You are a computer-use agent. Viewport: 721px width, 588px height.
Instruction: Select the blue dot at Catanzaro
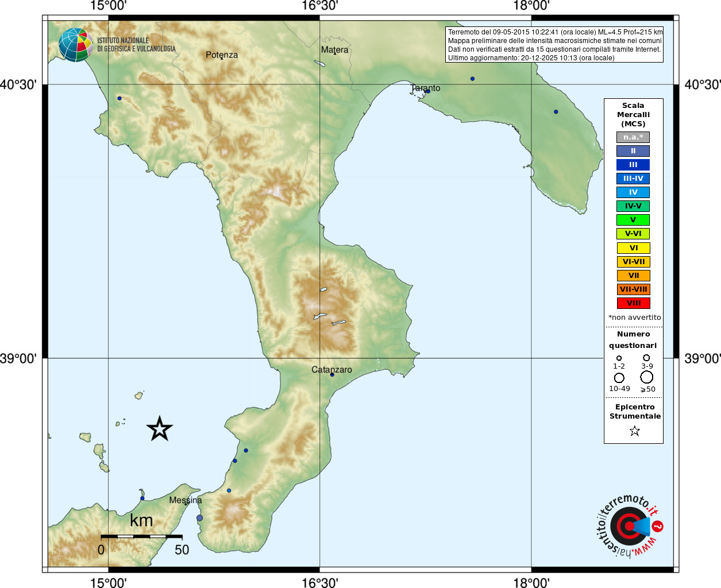point(332,374)
